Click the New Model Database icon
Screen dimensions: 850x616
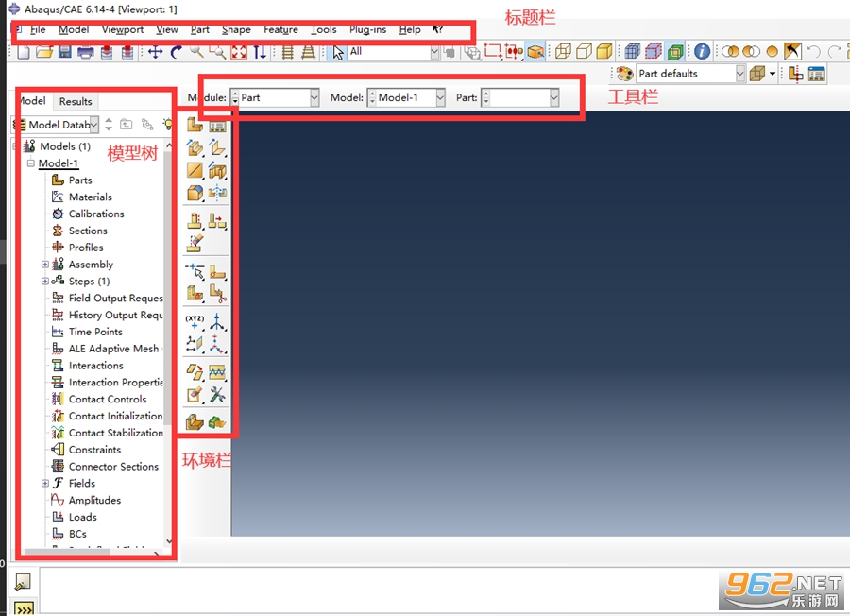tap(24, 52)
